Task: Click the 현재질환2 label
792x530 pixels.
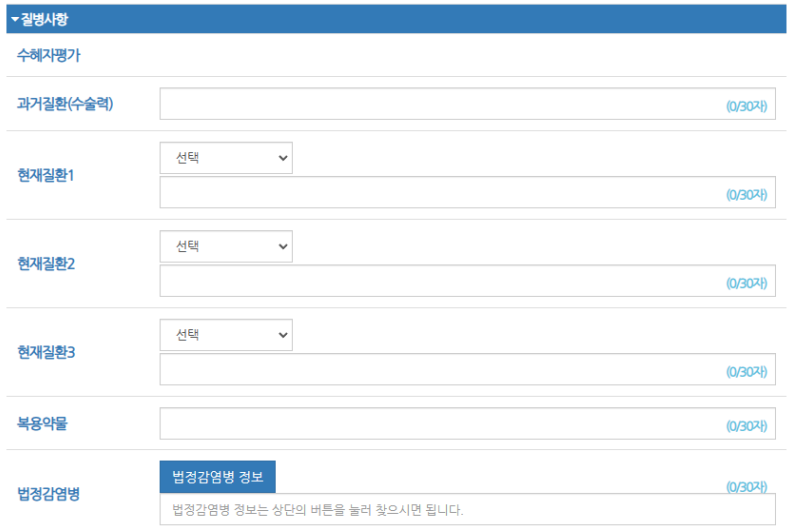Action: pos(46,264)
